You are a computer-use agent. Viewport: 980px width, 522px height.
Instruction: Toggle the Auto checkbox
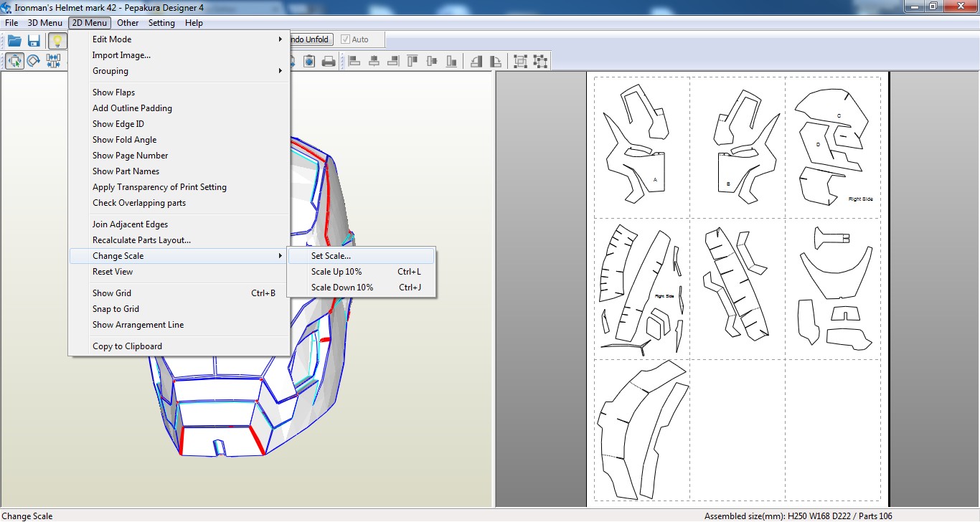point(355,39)
